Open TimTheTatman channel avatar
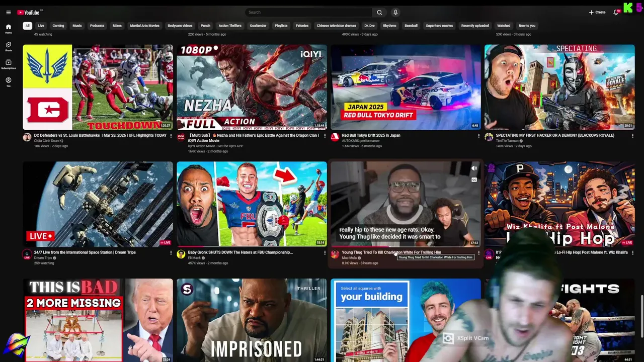Image resolution: width=644 pixels, height=362 pixels. coord(489,137)
